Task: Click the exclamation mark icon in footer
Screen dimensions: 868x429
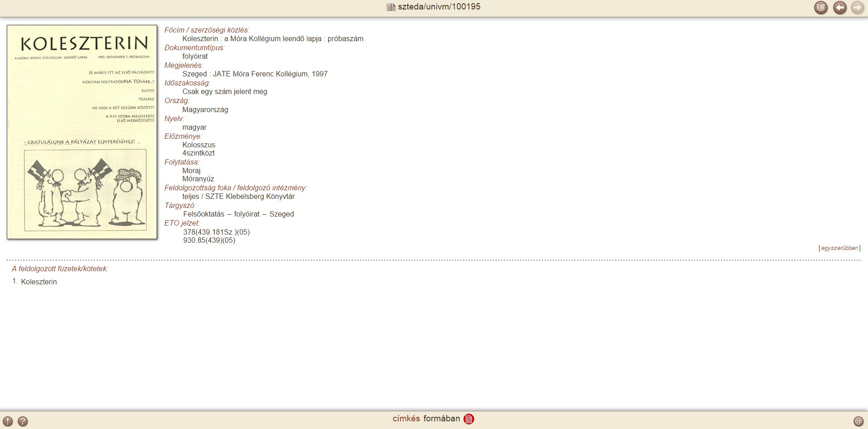Action: (8, 421)
